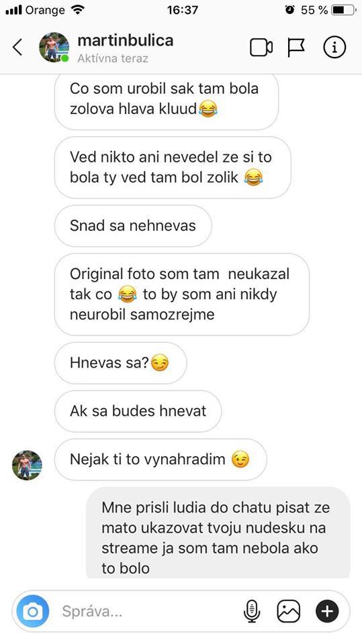Select the 'Snad sa nehnevas' message bubble
Viewport: 362px width, 644px height.
pyautogui.click(x=133, y=226)
